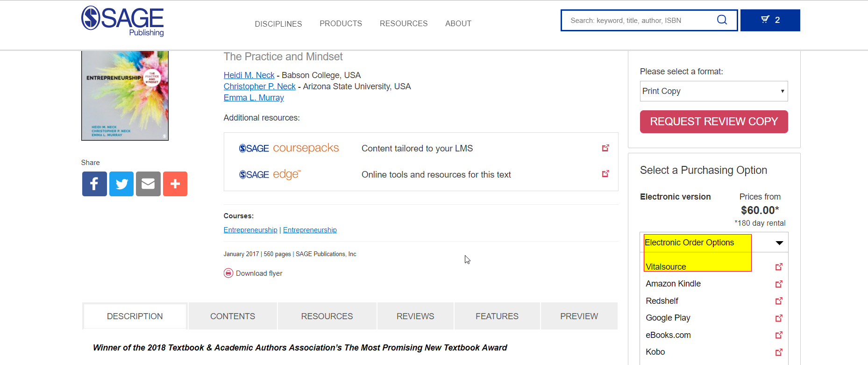Switch to the Resources tab below
Screen dimensions: 868x365
[x=327, y=316]
